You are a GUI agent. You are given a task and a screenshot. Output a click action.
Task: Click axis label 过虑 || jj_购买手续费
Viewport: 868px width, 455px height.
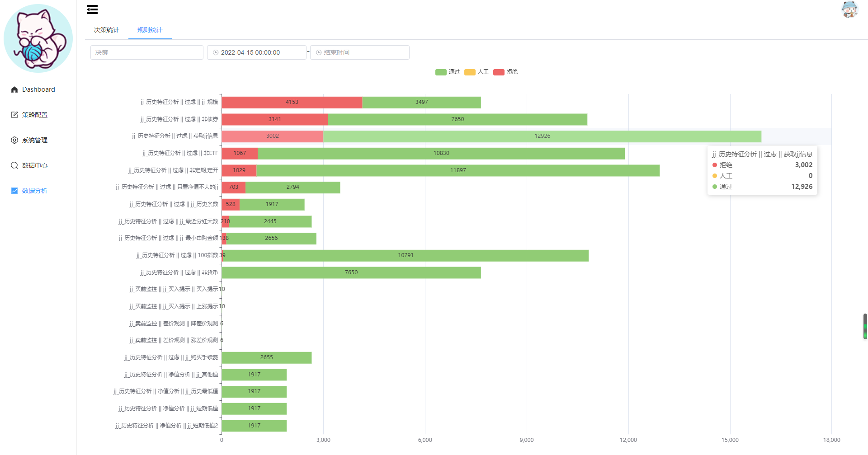tap(171, 357)
